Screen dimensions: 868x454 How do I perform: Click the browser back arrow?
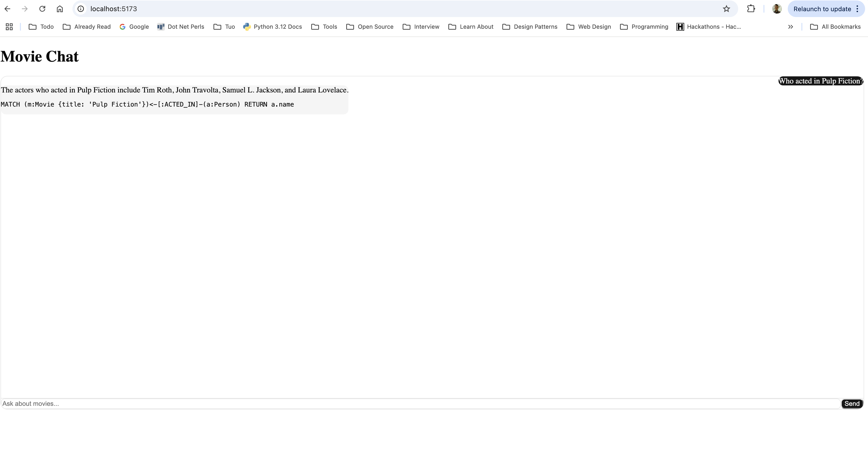(7, 9)
